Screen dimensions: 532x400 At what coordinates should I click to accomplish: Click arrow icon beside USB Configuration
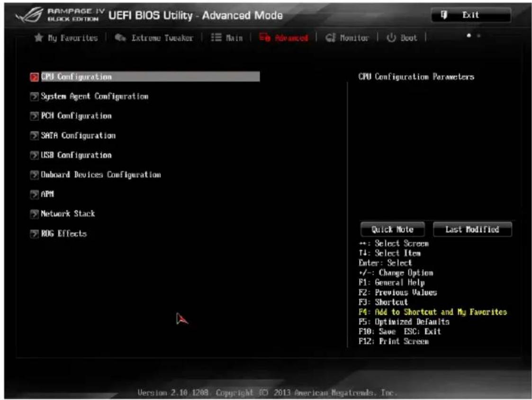click(x=34, y=155)
